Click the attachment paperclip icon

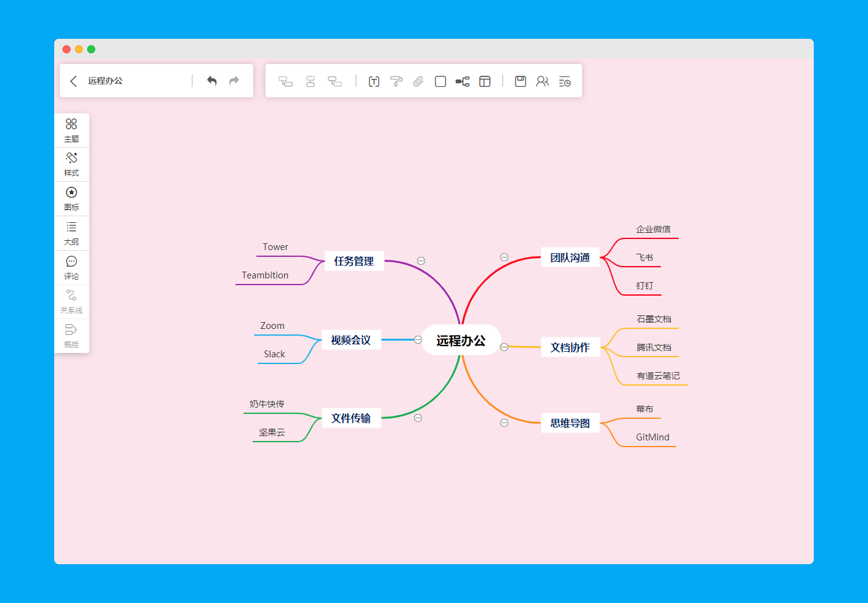[x=418, y=81]
